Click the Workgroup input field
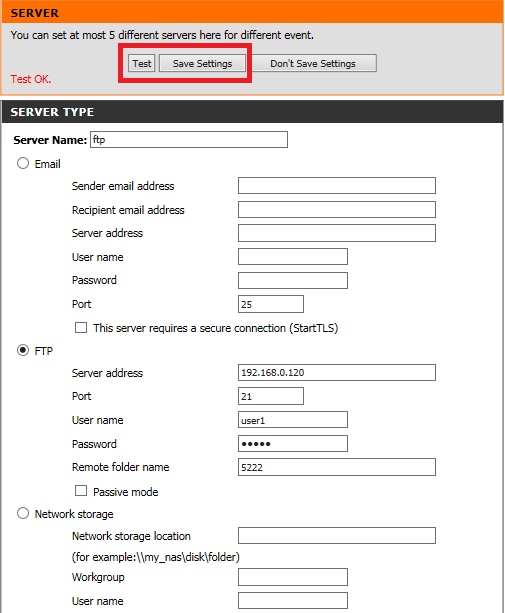 tap(292, 577)
